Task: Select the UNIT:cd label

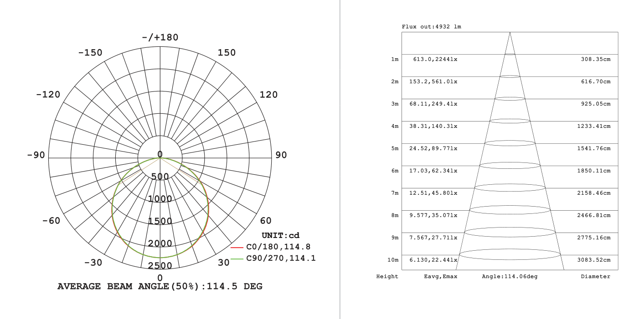Action: [x=281, y=235]
